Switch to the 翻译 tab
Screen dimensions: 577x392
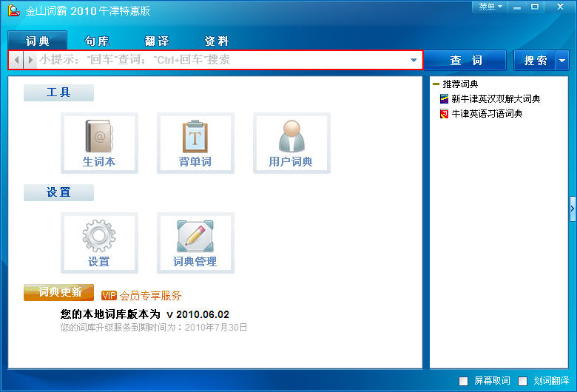pyautogui.click(x=157, y=41)
